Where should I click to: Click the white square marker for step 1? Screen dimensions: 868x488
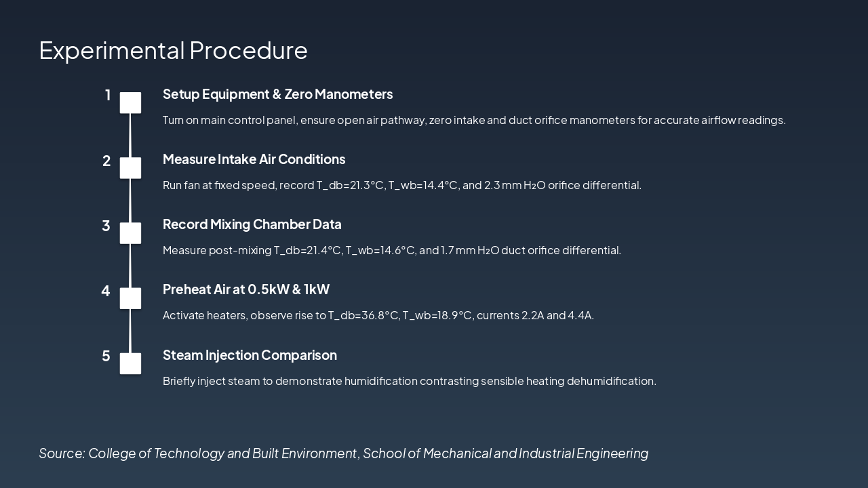130,103
